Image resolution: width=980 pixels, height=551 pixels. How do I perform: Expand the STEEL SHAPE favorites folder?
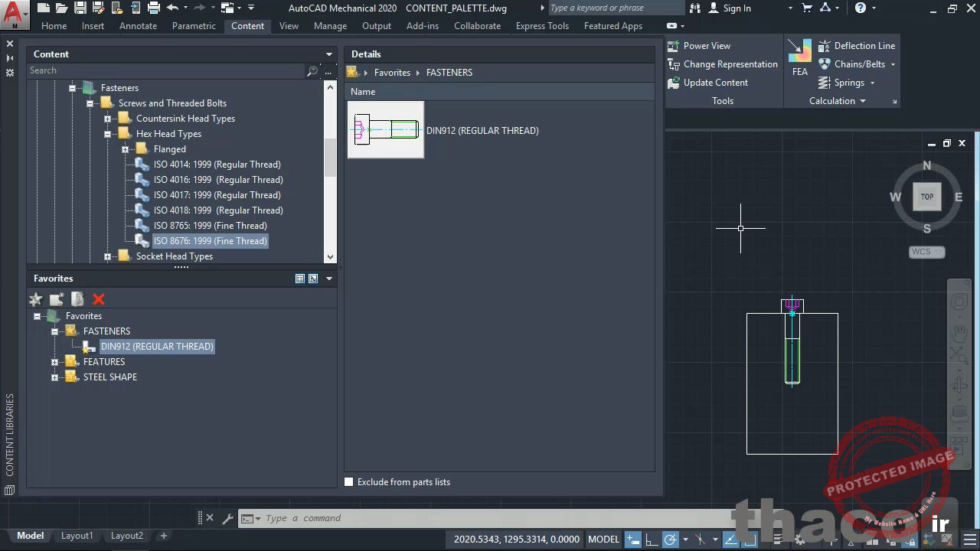coord(54,377)
